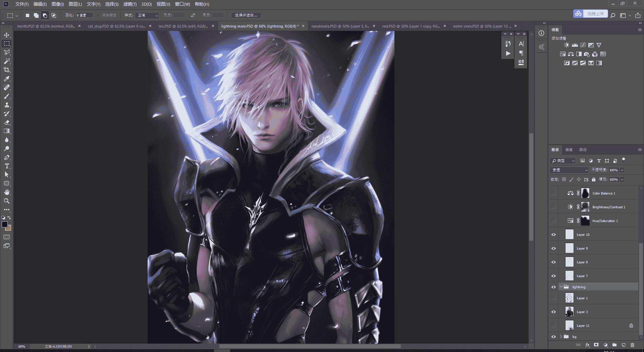644x352 pixels.
Task: Select the Move tool
Action: pyautogui.click(x=7, y=35)
